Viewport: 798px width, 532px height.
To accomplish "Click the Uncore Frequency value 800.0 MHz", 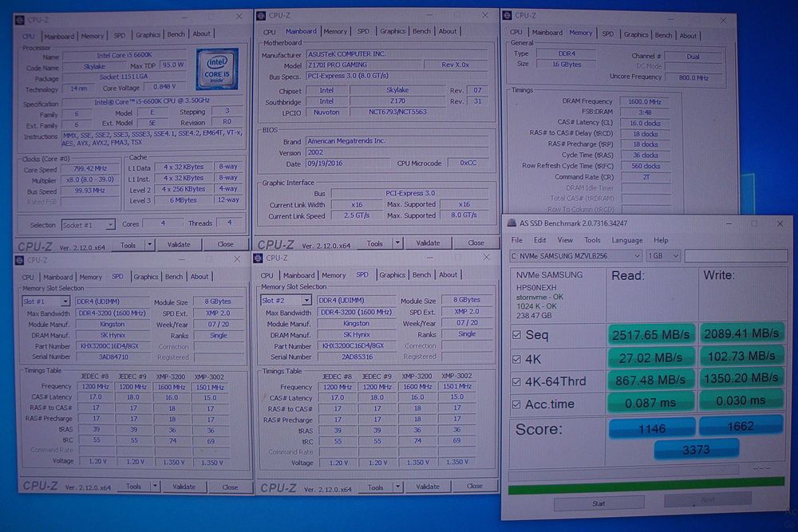I will pyautogui.click(x=693, y=77).
